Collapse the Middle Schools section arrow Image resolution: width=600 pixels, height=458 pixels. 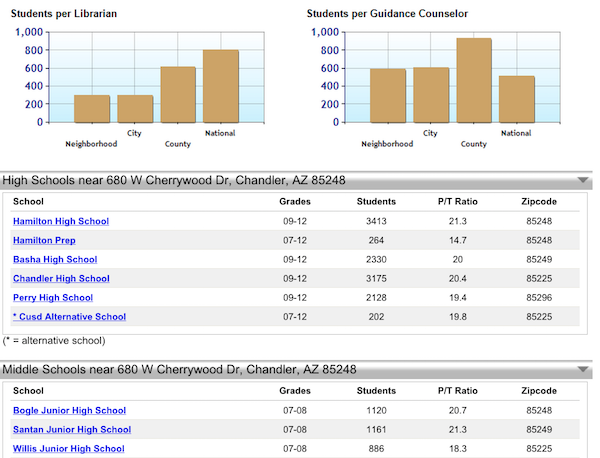coord(582,369)
